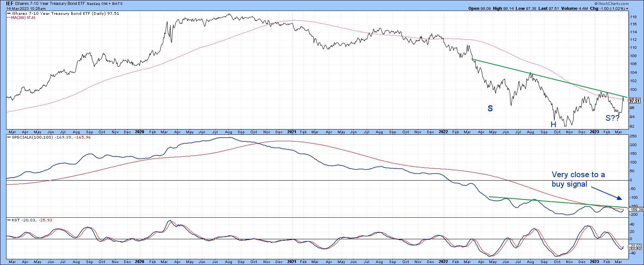
Task: Click the blue S?? shoulder annotation
Action: coord(612,118)
